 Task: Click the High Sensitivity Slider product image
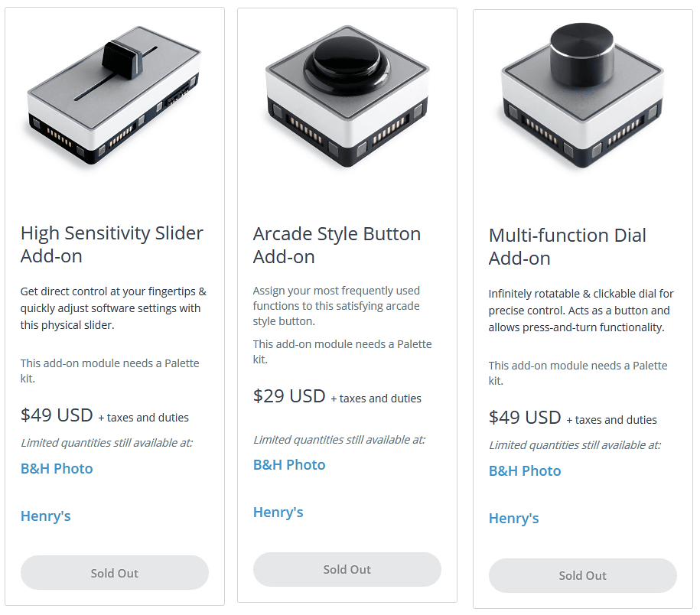click(x=115, y=96)
